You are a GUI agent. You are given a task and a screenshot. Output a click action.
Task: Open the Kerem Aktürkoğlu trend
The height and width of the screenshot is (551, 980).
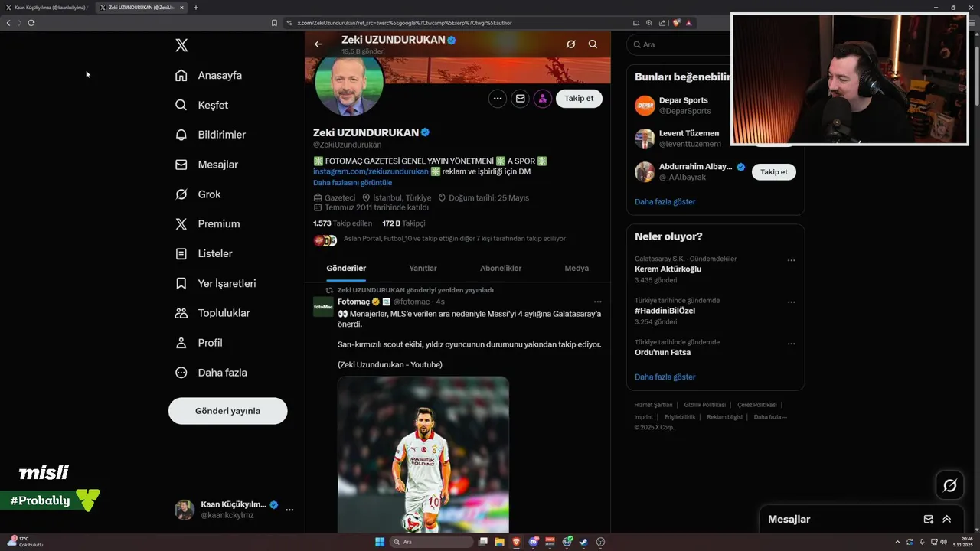click(x=668, y=269)
